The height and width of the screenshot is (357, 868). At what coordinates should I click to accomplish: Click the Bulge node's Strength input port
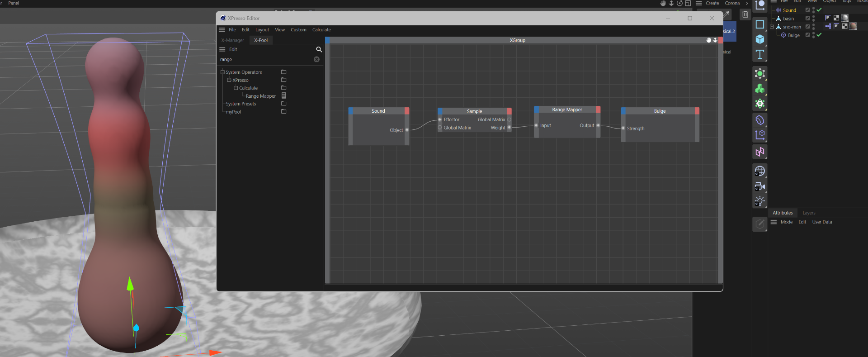click(x=623, y=129)
